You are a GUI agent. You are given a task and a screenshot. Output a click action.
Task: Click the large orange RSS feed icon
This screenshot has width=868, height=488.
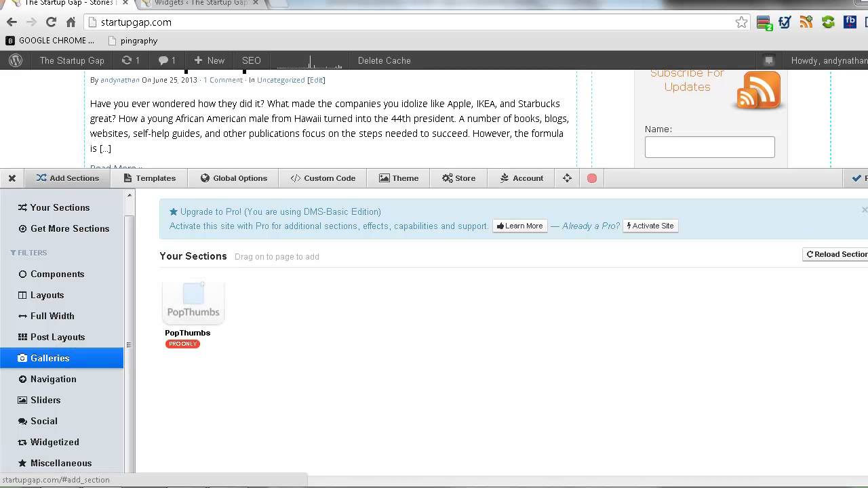point(758,90)
